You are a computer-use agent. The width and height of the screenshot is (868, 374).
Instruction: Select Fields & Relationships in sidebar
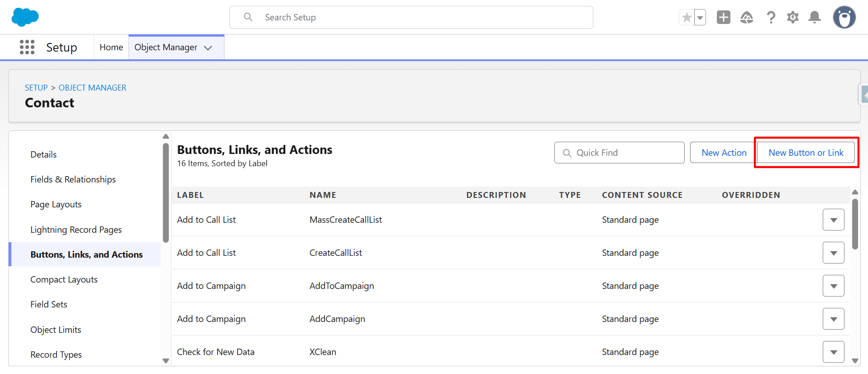click(x=73, y=179)
